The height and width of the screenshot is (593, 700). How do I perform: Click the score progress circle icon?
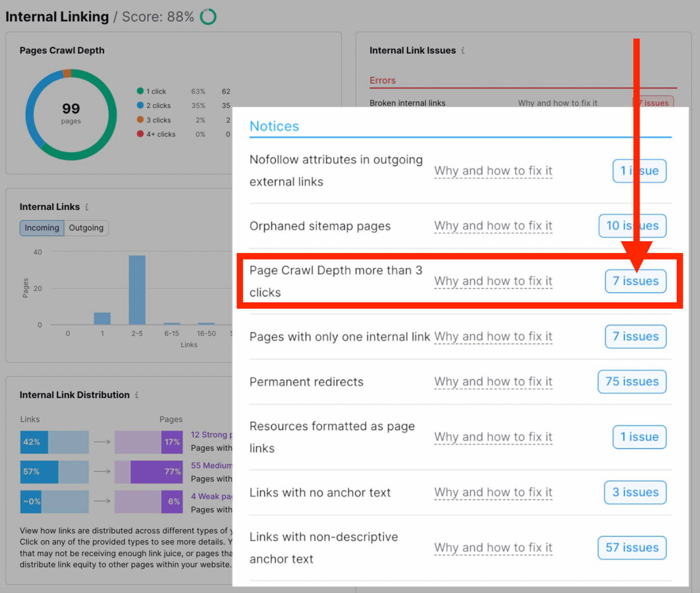pos(208,17)
